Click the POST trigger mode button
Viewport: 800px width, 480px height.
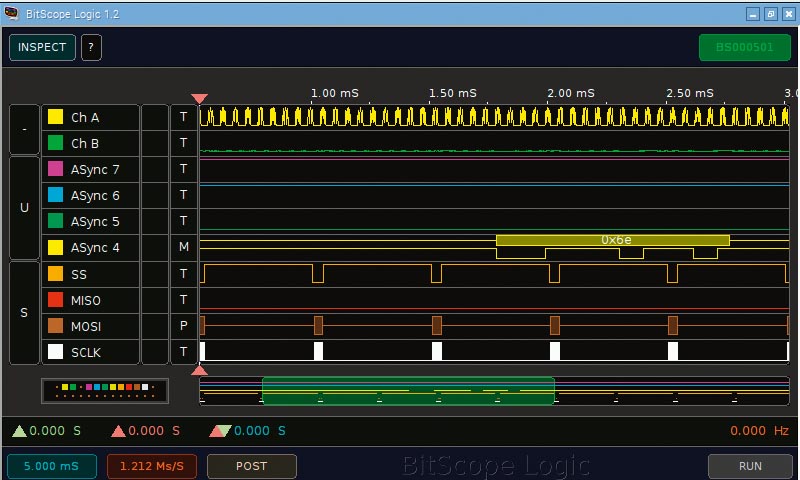tap(251, 466)
